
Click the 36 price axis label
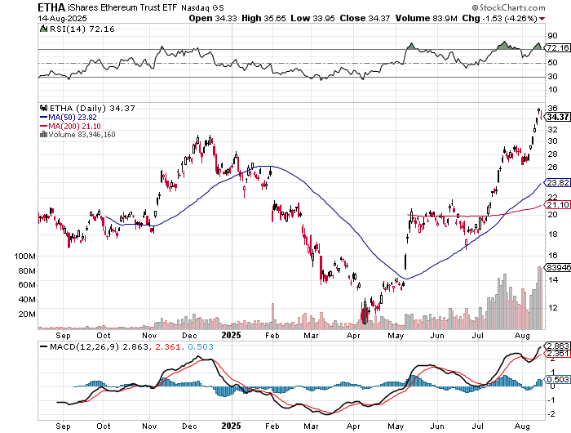pos(552,108)
